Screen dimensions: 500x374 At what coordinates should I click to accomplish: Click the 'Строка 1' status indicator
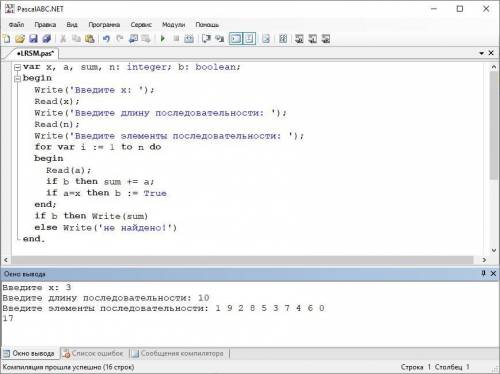(416, 367)
